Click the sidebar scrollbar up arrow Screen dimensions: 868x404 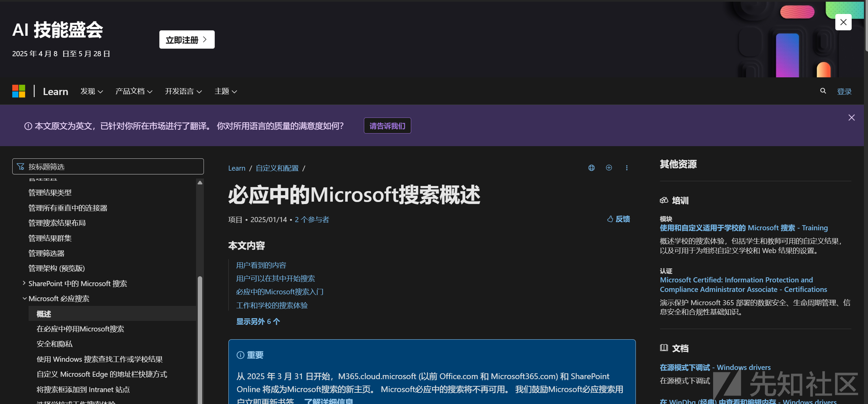point(200,183)
